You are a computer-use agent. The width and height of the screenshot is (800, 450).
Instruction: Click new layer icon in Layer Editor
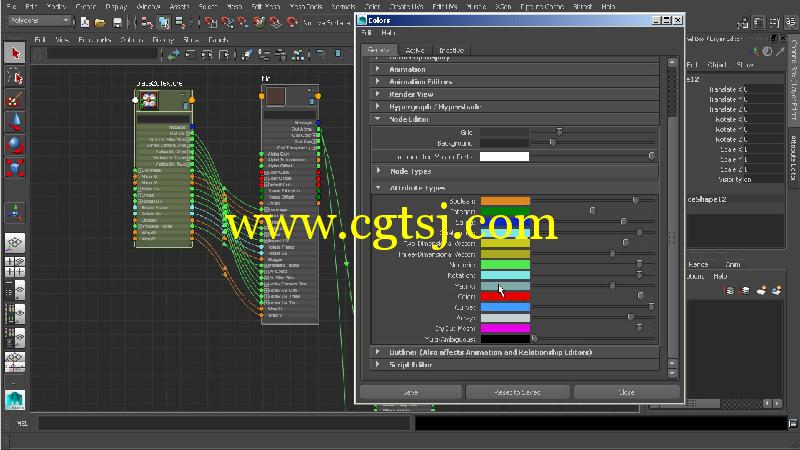761,290
